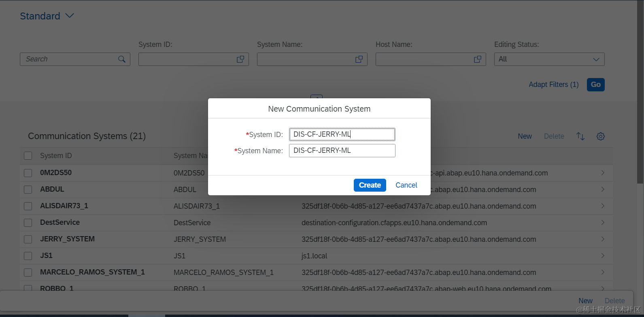Click the page vertical scrollbar
Screen dimensions: 644x317
pyautogui.click(x=640, y=91)
